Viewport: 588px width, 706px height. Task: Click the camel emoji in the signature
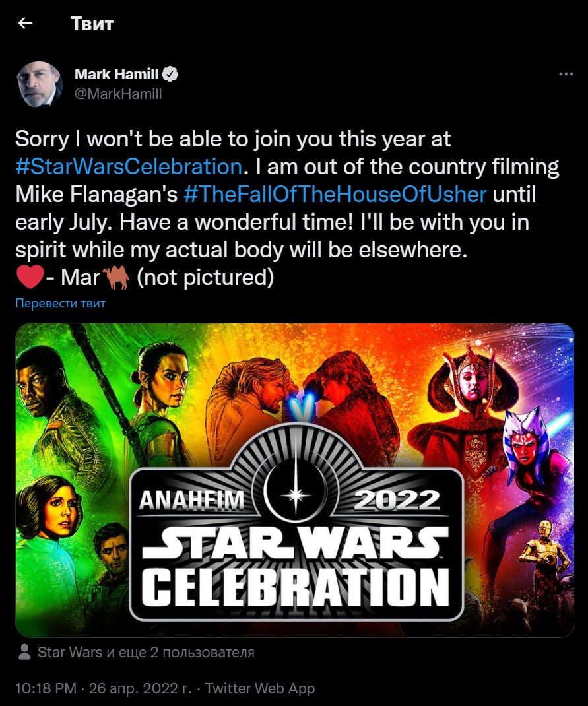click(x=116, y=277)
